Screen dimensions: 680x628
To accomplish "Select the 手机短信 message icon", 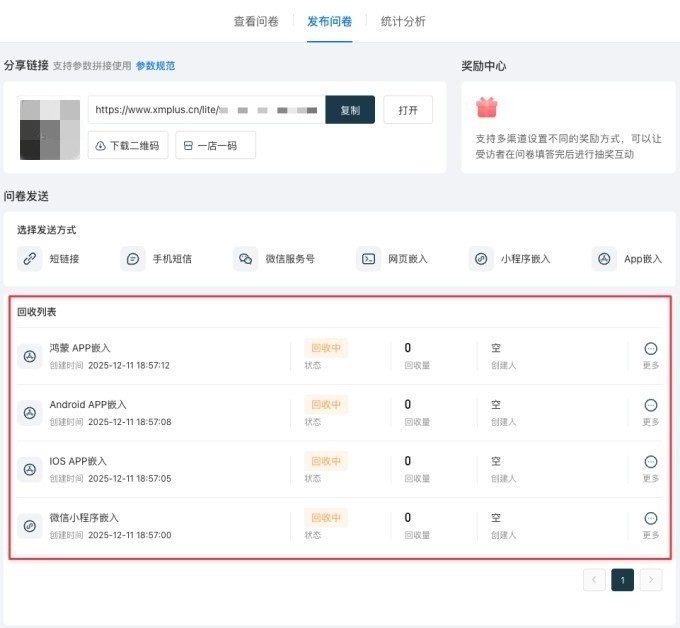I will pos(133,259).
